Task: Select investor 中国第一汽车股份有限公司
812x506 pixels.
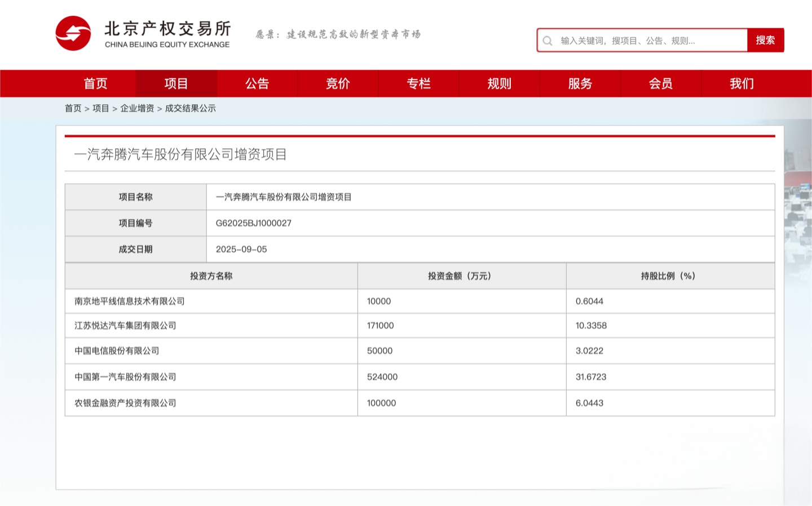Action: coord(125,377)
